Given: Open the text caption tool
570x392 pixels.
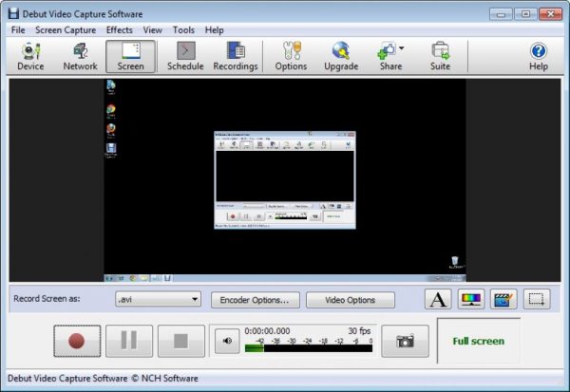Looking at the screenshot, I should tap(438, 299).
